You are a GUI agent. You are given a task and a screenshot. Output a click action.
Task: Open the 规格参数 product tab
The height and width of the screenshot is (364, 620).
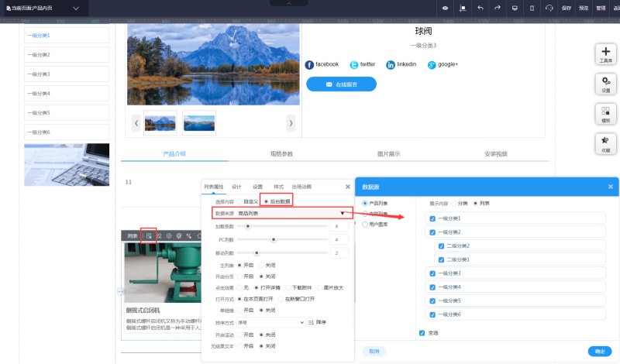281,154
